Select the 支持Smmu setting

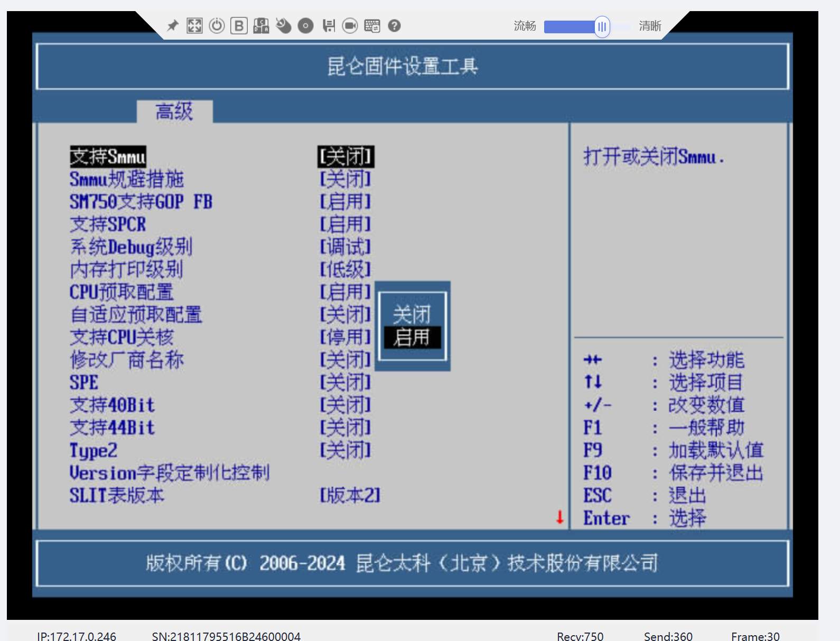[x=108, y=156]
